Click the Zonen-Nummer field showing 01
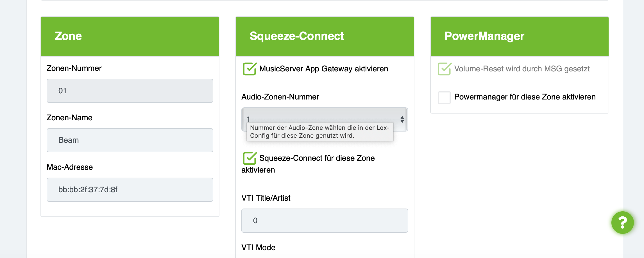 130,91
